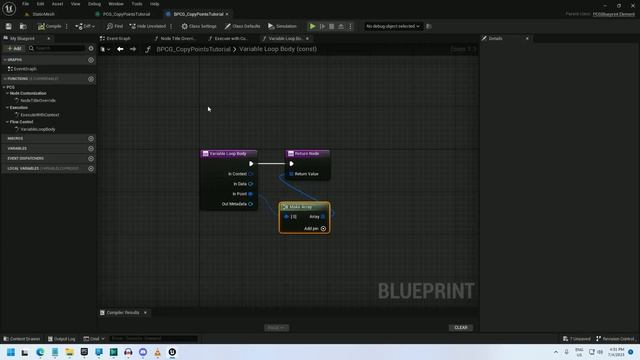Open the File menu
This screenshot has height=360, width=640.
point(25,4)
